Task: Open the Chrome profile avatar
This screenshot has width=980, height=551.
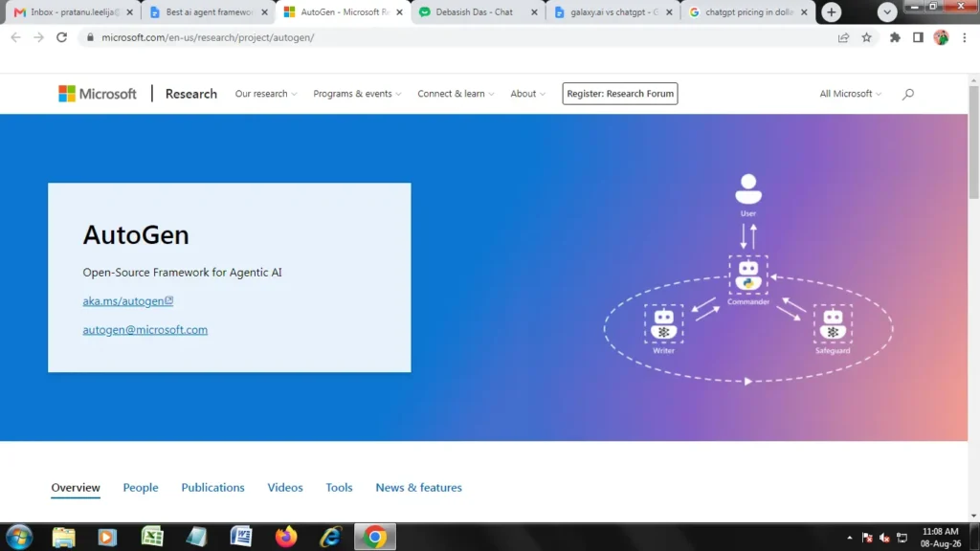Action: (942, 37)
